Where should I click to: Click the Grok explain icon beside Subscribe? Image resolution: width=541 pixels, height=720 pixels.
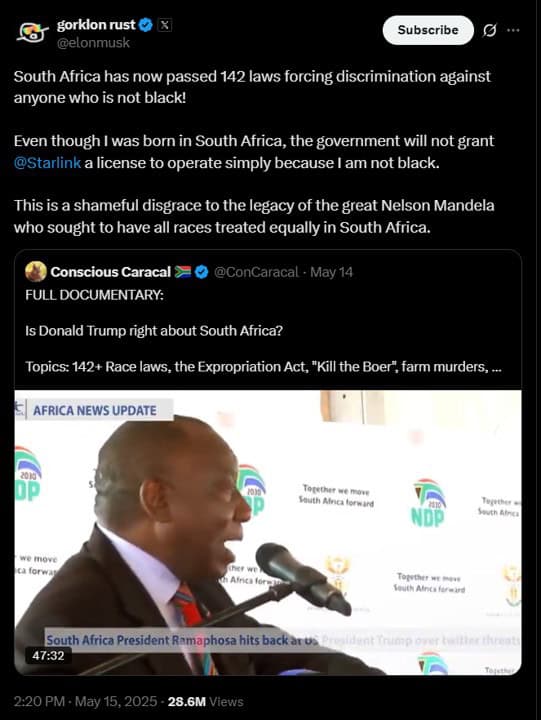point(490,30)
